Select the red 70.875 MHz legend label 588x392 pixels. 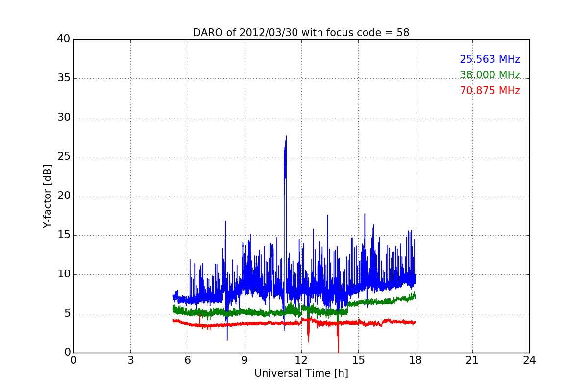490,91
